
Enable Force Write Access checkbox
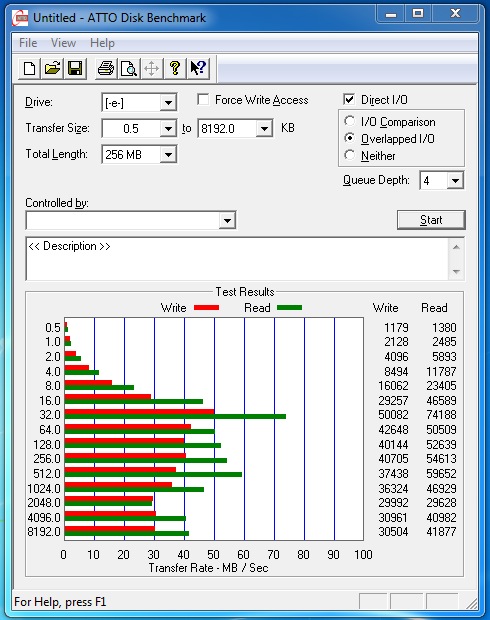[203, 100]
